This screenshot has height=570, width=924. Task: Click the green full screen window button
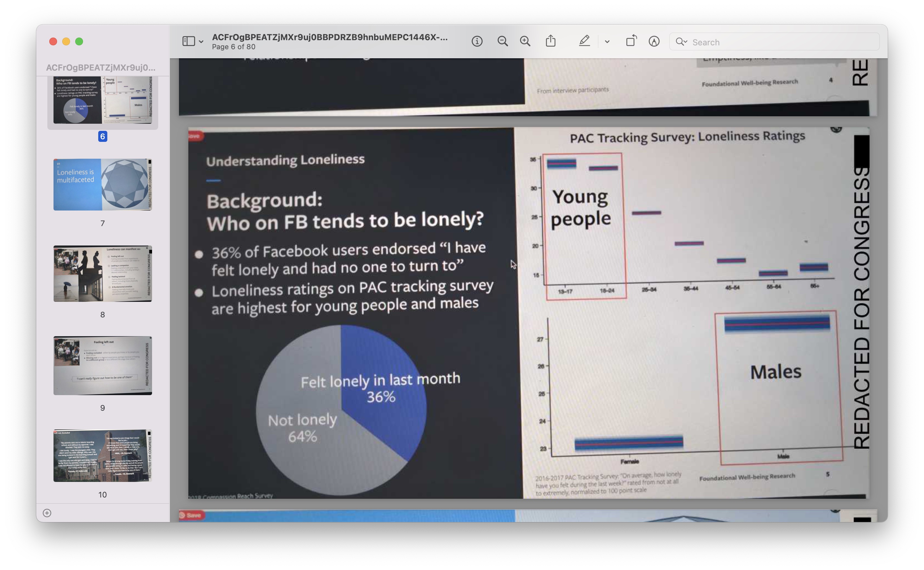click(79, 41)
